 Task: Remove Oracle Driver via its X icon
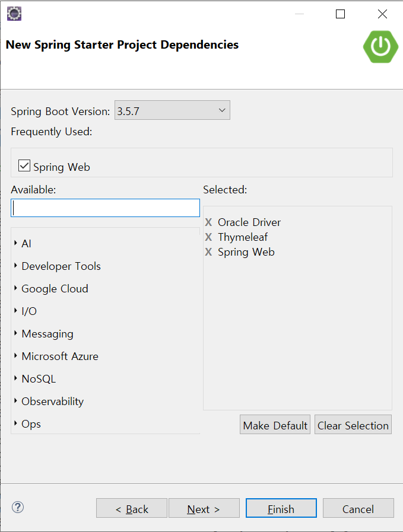click(208, 222)
